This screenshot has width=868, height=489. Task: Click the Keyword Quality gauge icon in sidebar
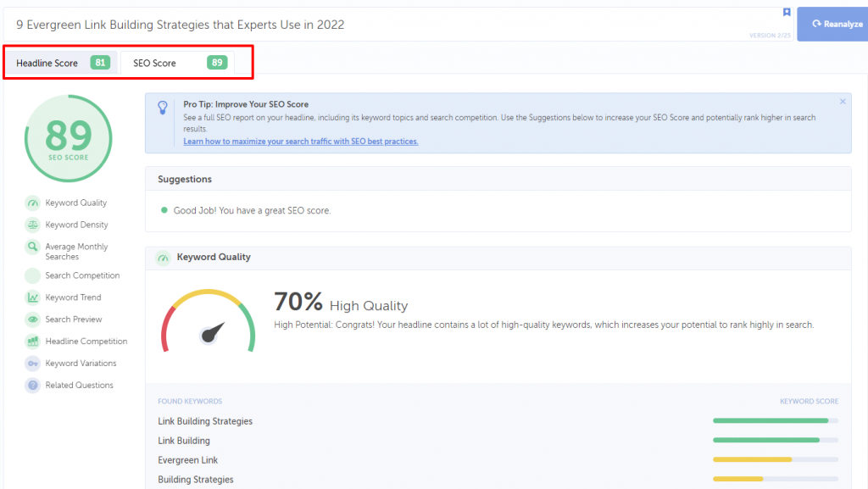coord(33,203)
